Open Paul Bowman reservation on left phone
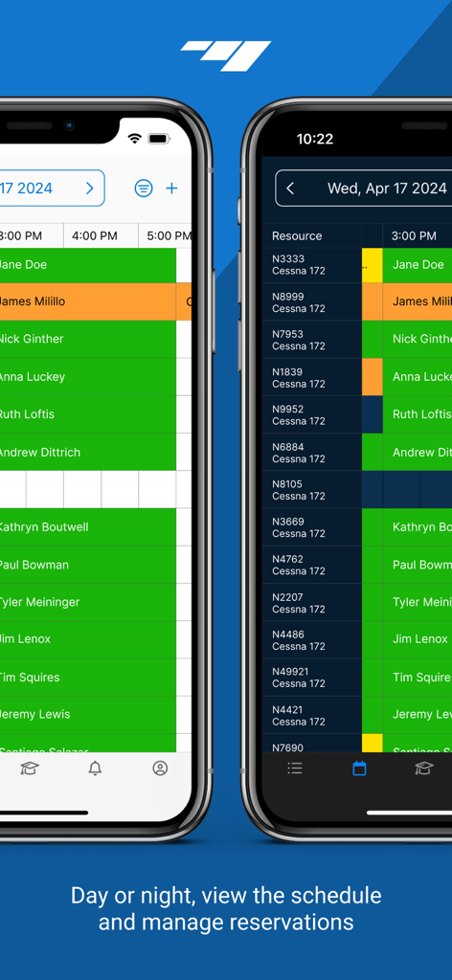 87,565
